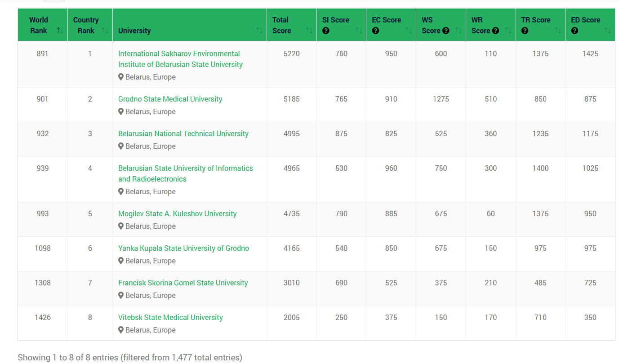Click location pin under Vitebsk State Medical University
This screenshot has width=619, height=364.
coord(121,330)
